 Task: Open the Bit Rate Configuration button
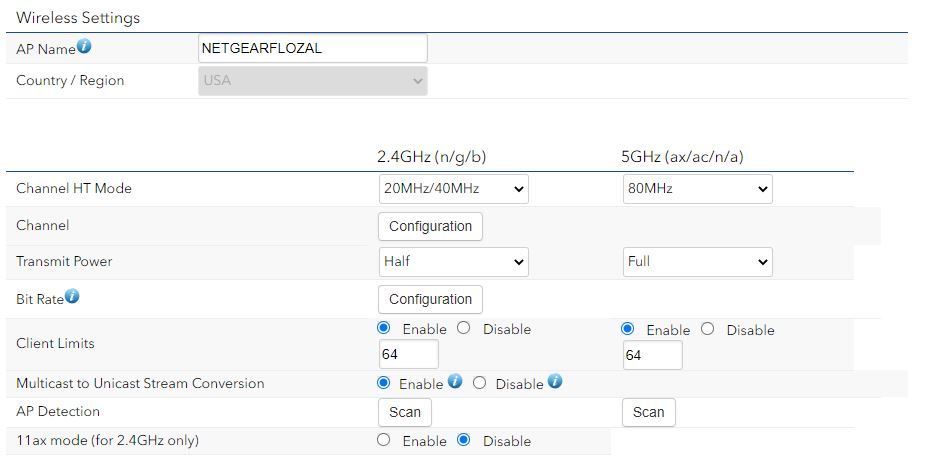(430, 299)
